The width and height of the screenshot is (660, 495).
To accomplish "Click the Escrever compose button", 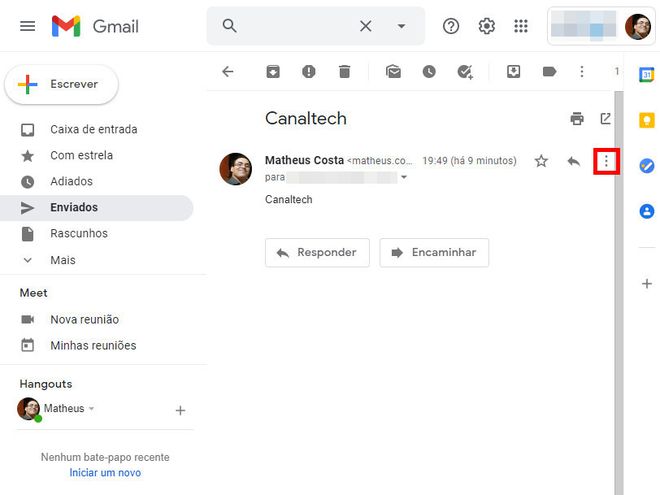I will coord(61,84).
